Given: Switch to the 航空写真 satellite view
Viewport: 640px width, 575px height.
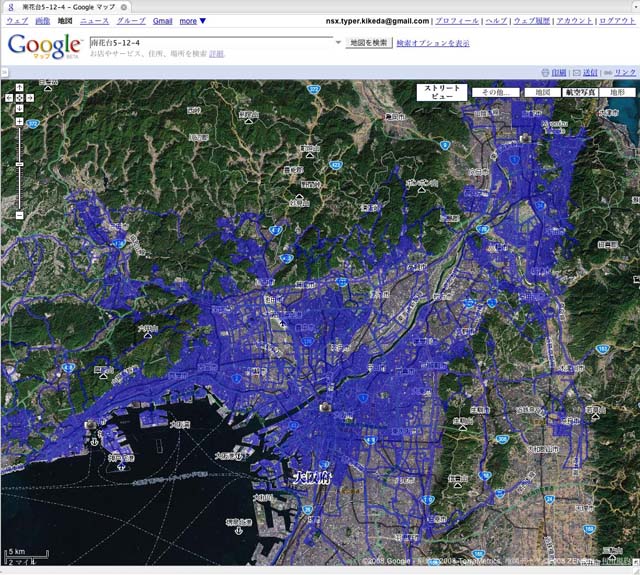Looking at the screenshot, I should point(580,93).
